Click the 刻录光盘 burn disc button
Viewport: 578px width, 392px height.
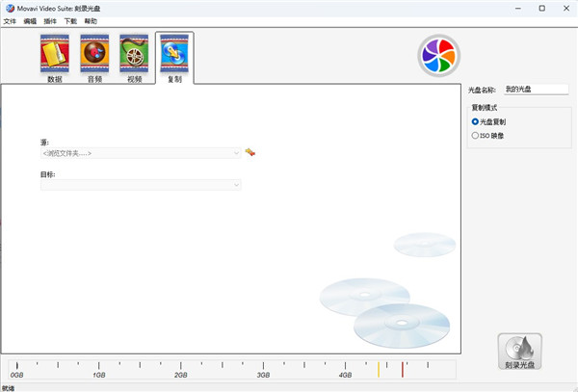click(520, 352)
